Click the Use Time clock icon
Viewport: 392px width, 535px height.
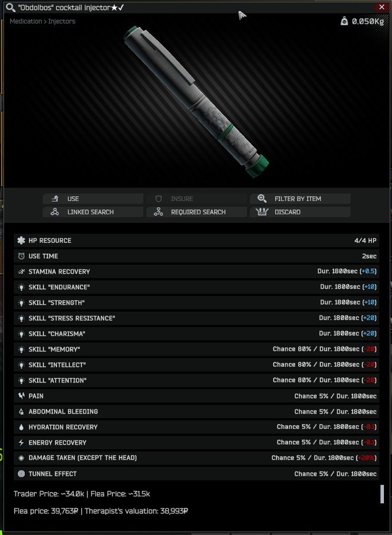(x=21, y=256)
